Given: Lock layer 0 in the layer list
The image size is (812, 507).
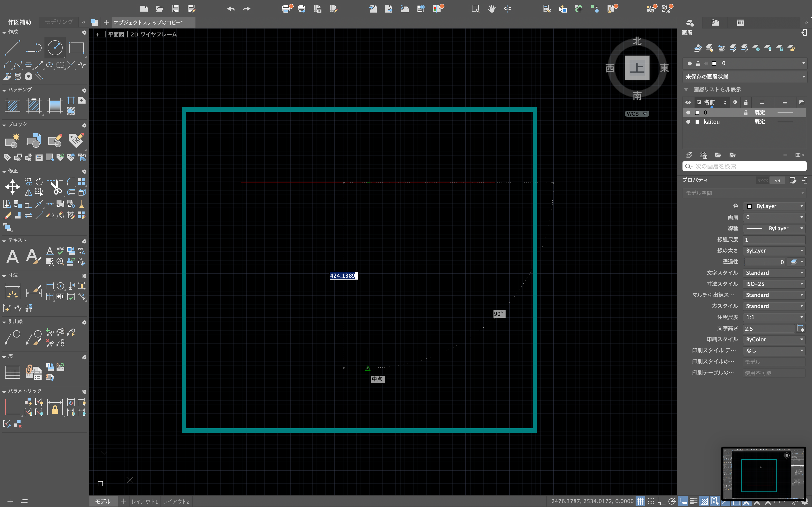Looking at the screenshot, I should [746, 112].
